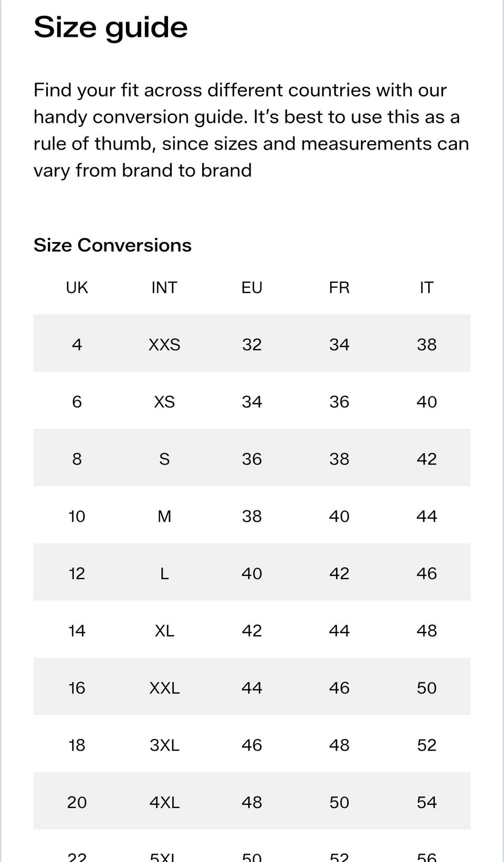The image size is (504, 862).
Task: Click the XXL size cell
Action: pos(164,688)
